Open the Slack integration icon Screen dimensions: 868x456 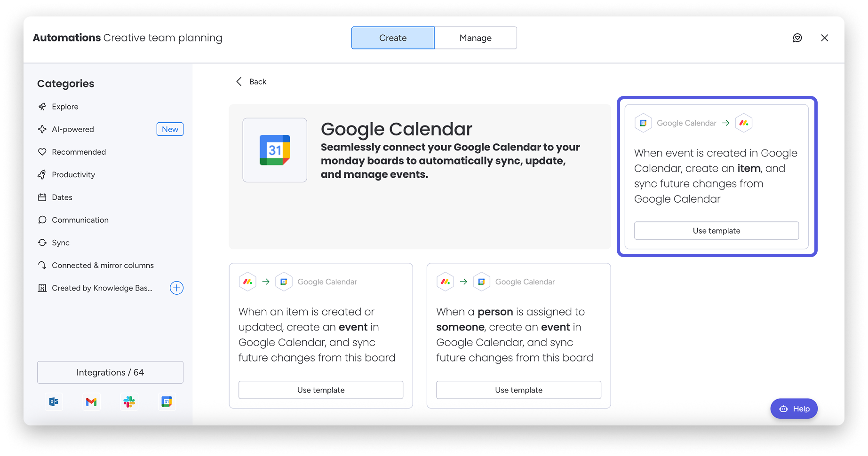tap(129, 401)
